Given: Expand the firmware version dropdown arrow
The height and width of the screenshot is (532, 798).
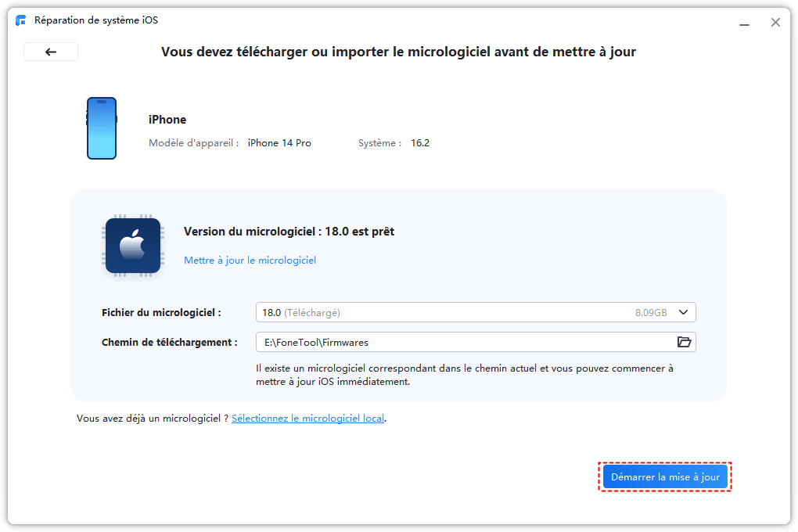Looking at the screenshot, I should (x=683, y=312).
